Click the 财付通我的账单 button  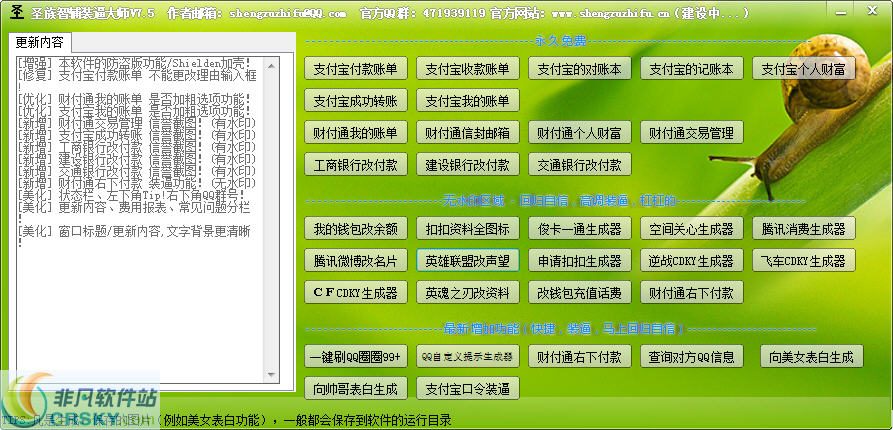click(x=355, y=133)
